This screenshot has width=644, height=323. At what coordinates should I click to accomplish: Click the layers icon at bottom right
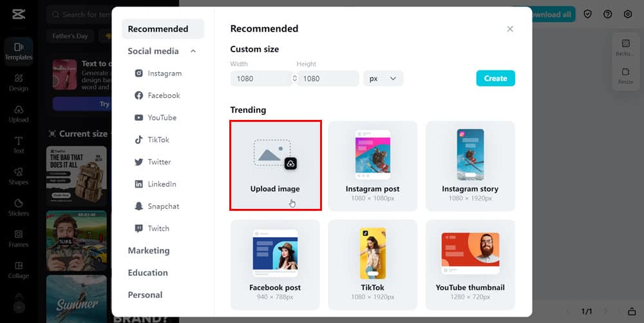pos(632,311)
